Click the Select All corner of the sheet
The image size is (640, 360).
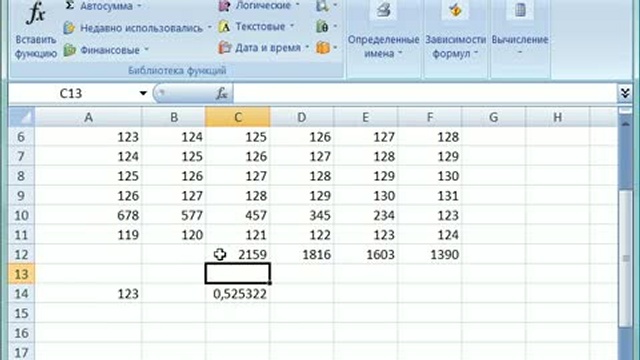[x=22, y=117]
